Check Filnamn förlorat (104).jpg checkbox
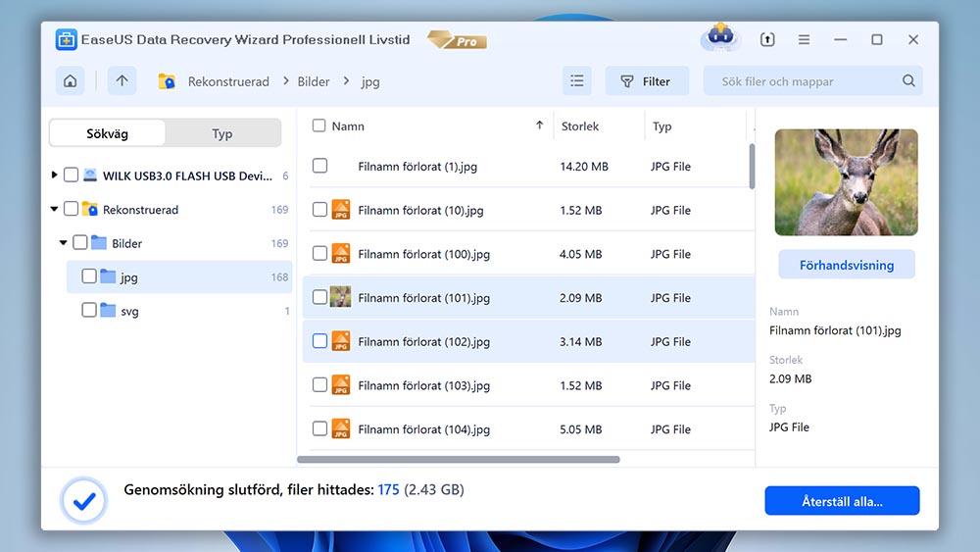This screenshot has width=980, height=552. 319,428
